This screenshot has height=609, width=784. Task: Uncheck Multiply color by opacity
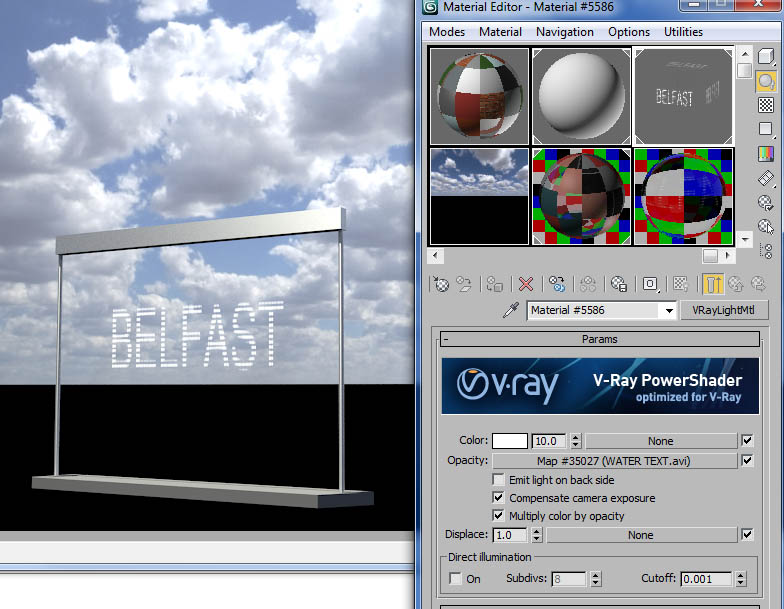[x=498, y=516]
